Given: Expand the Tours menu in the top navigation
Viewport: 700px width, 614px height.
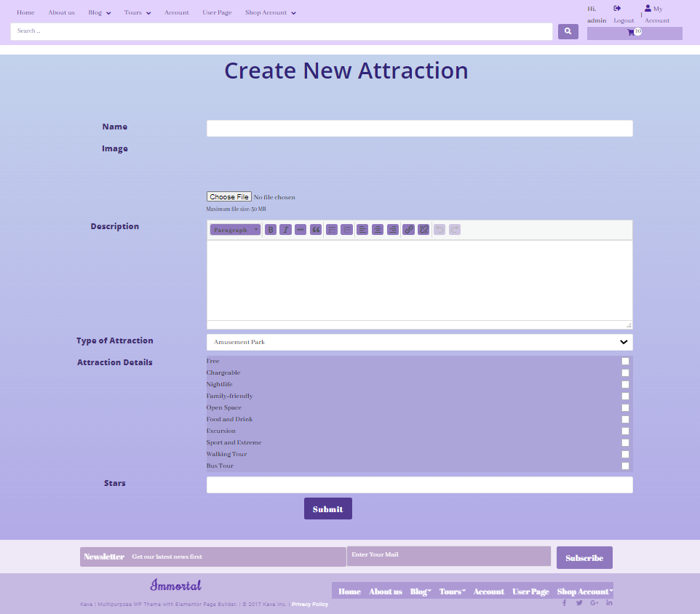Looking at the screenshot, I should tap(138, 12).
